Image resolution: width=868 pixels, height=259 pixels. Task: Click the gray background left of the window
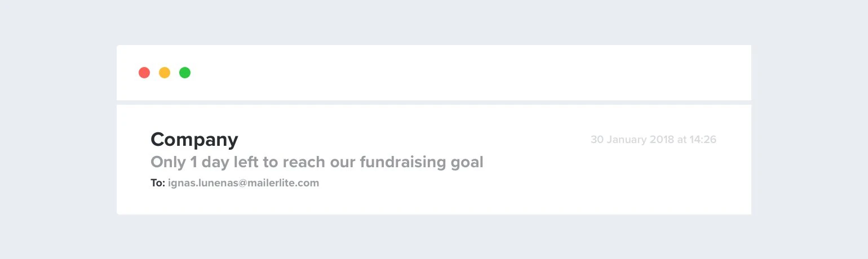[56, 129]
